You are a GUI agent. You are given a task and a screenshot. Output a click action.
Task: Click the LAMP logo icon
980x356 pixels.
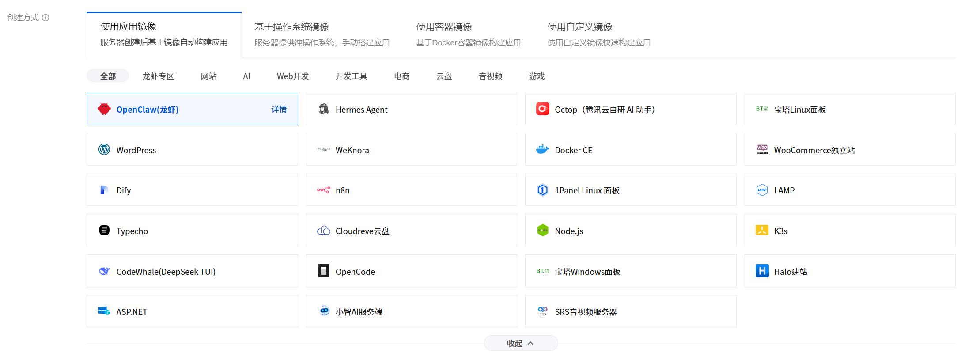[x=762, y=190]
